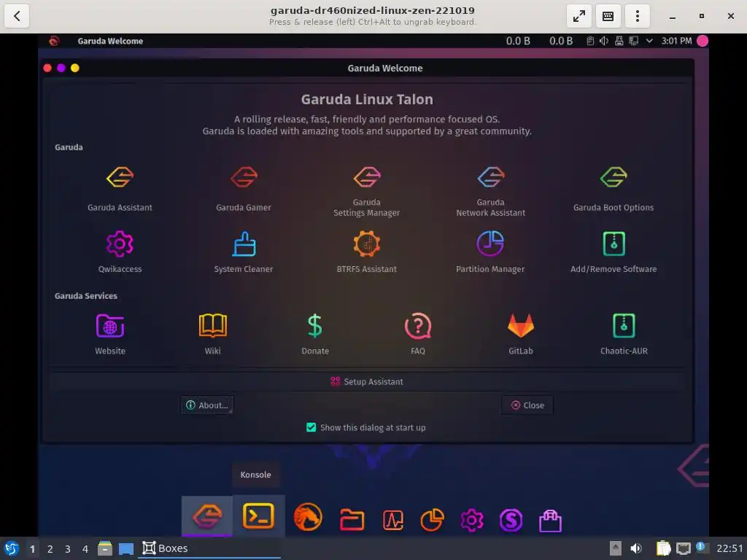Open the Boxes keyboard shortcuts menu
Image resolution: width=747 pixels, height=560 pixels.
608,16
